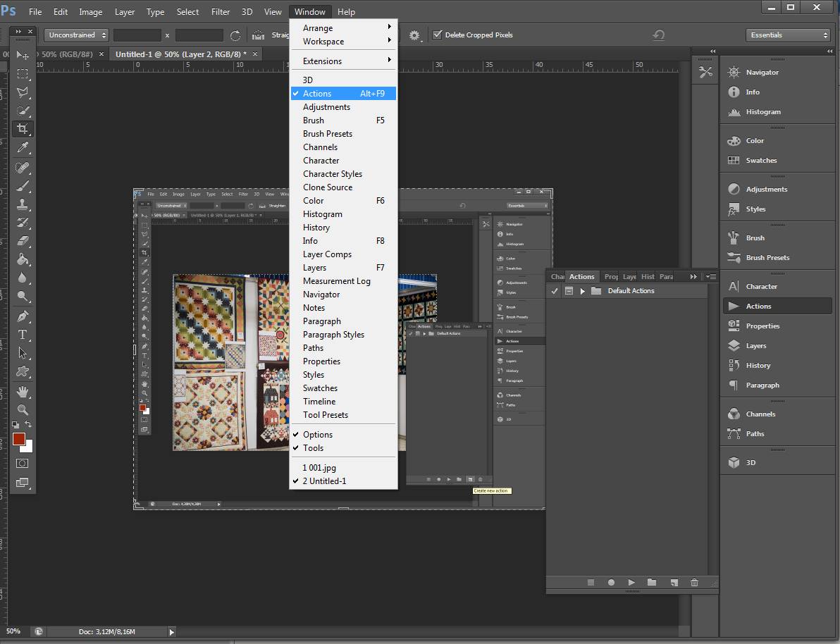Image resolution: width=840 pixels, height=644 pixels.
Task: Open the Navigator panel icon
Action: pyautogui.click(x=734, y=73)
